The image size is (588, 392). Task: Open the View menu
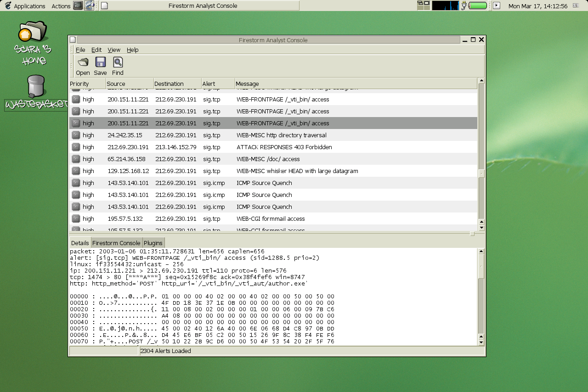[x=114, y=50]
